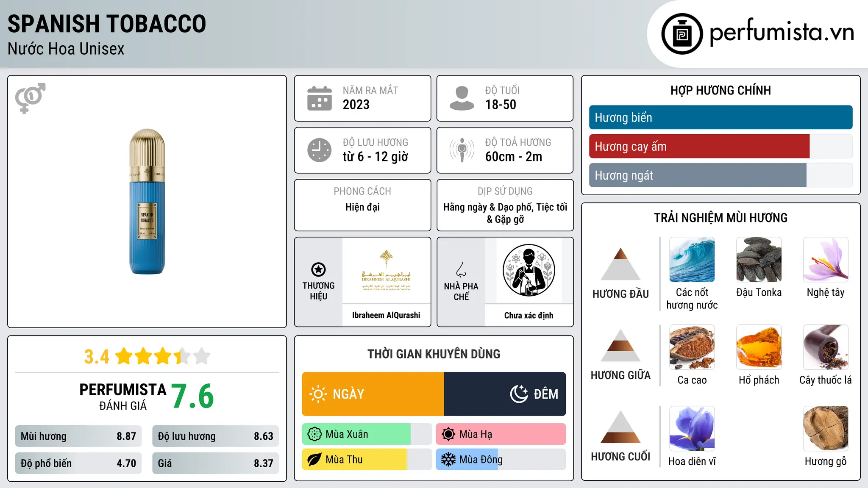
Task: Click the Mùa Hạ season bar
Action: tap(501, 434)
